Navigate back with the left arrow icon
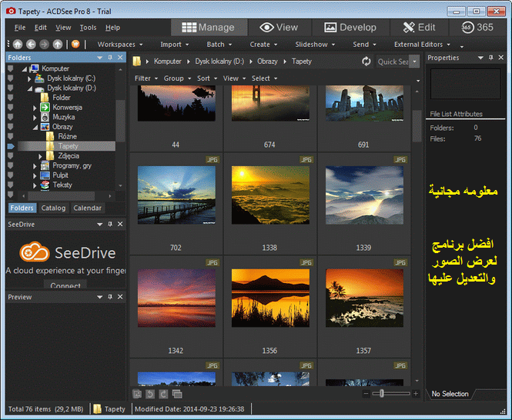This screenshot has width=512, height=420. (x=31, y=44)
